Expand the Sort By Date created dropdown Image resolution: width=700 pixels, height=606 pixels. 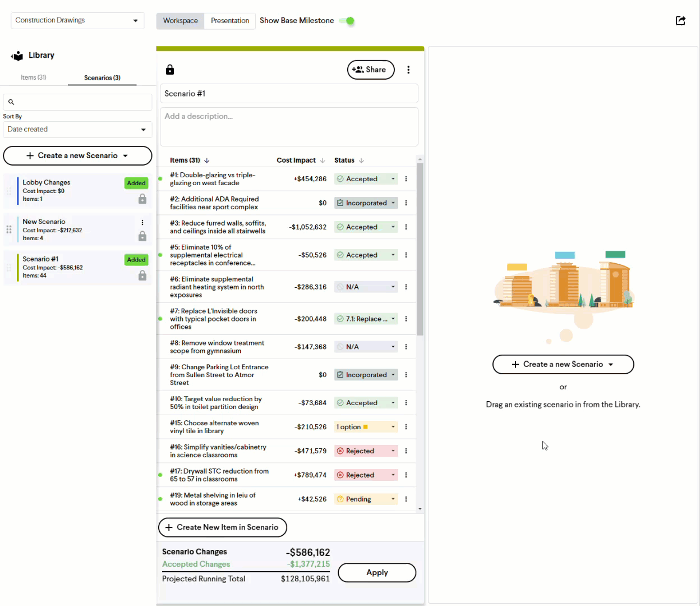coord(77,130)
